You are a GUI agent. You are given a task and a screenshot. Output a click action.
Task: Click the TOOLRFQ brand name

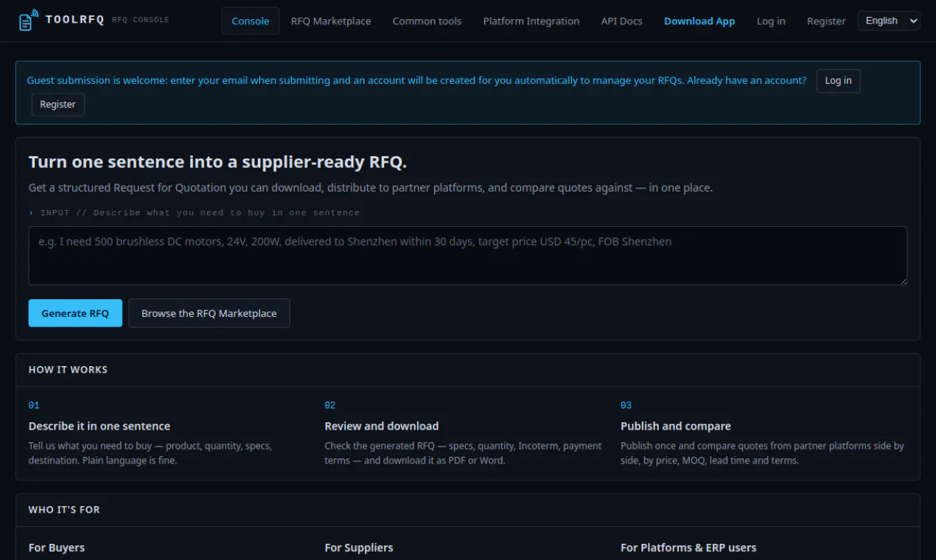(x=74, y=20)
